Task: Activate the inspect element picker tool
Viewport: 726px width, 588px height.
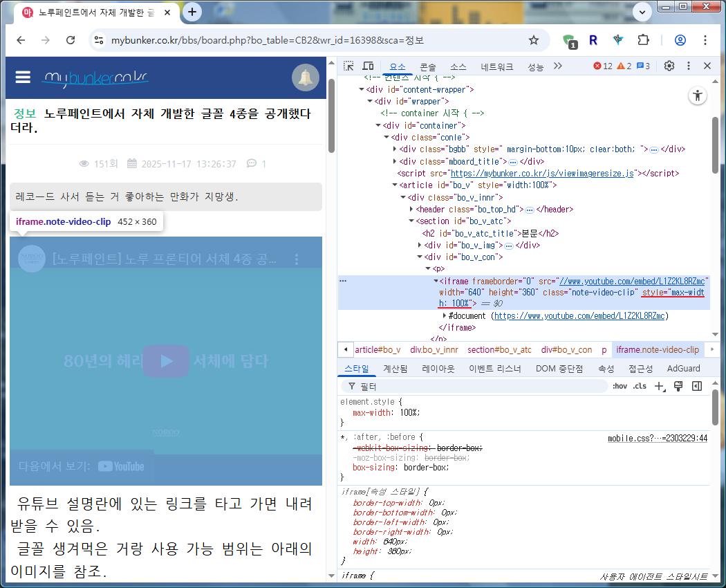Action: [x=349, y=66]
